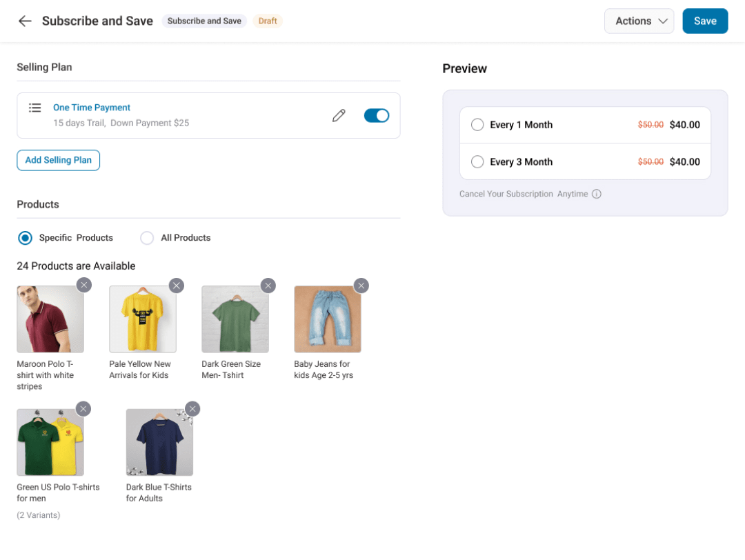Edit One Time Payment with the pencil icon

click(x=339, y=115)
